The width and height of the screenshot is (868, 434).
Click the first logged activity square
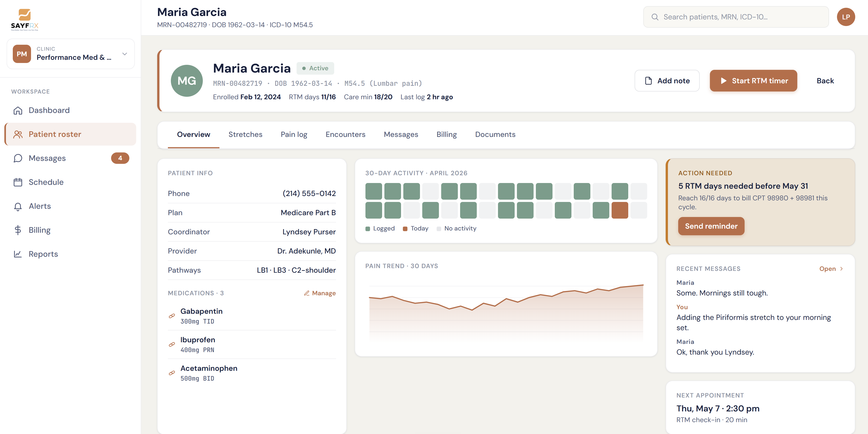[x=373, y=191]
